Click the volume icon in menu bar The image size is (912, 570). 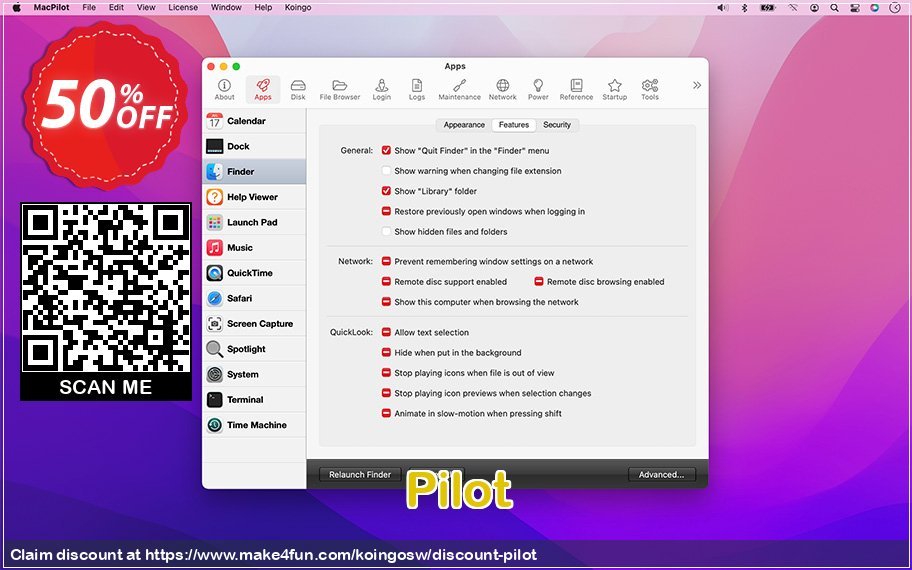pyautogui.click(x=722, y=8)
